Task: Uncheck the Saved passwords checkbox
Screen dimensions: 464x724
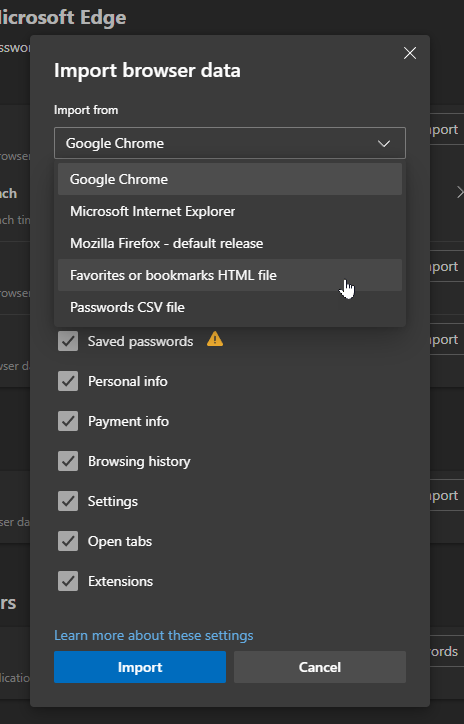Action: click(68, 341)
